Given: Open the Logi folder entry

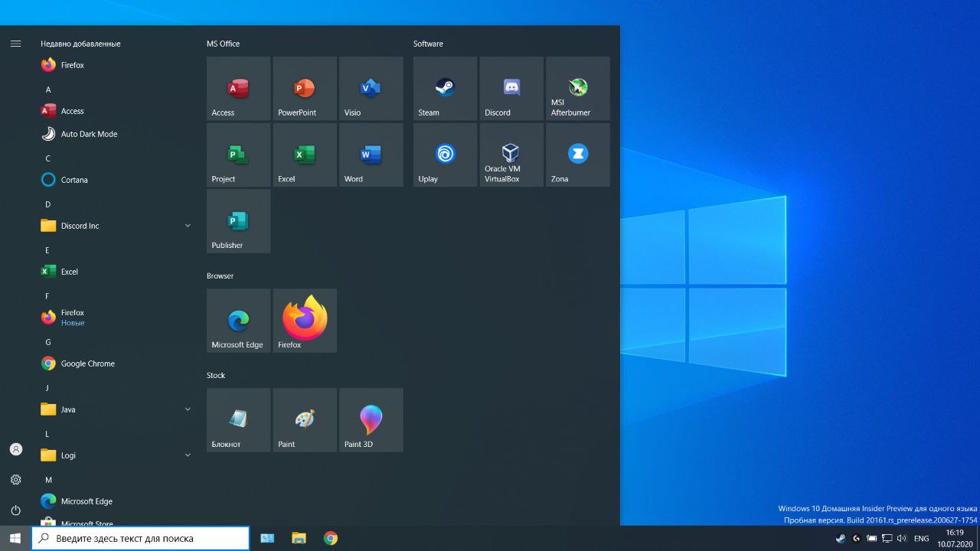Looking at the screenshot, I should pos(115,455).
